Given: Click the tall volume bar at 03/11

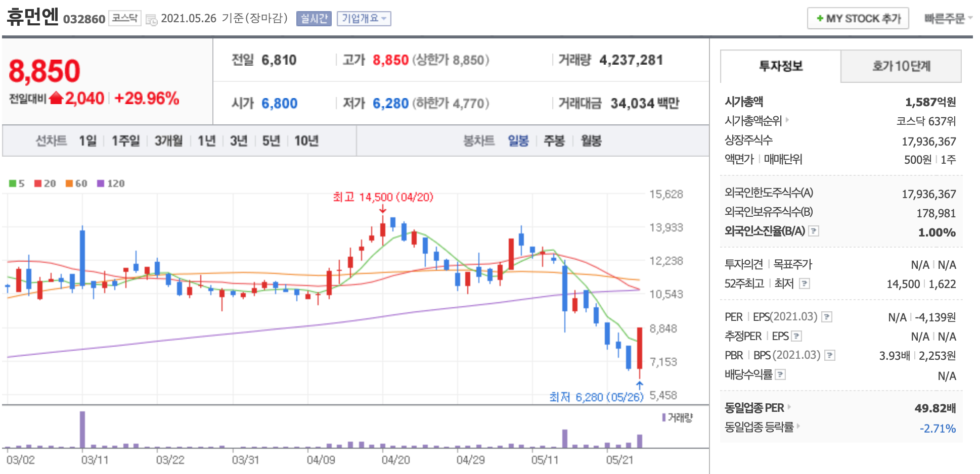Looking at the screenshot, I should pyautogui.click(x=82, y=430).
